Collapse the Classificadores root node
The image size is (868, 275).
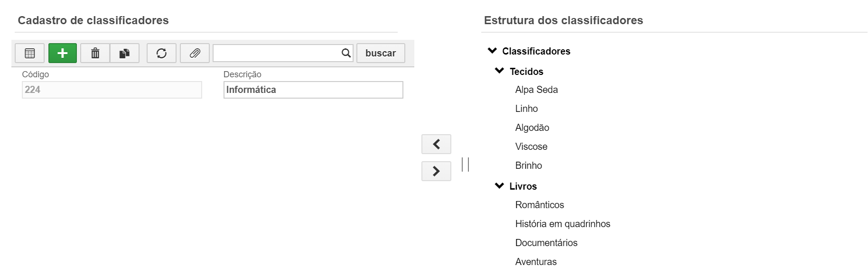tap(492, 51)
